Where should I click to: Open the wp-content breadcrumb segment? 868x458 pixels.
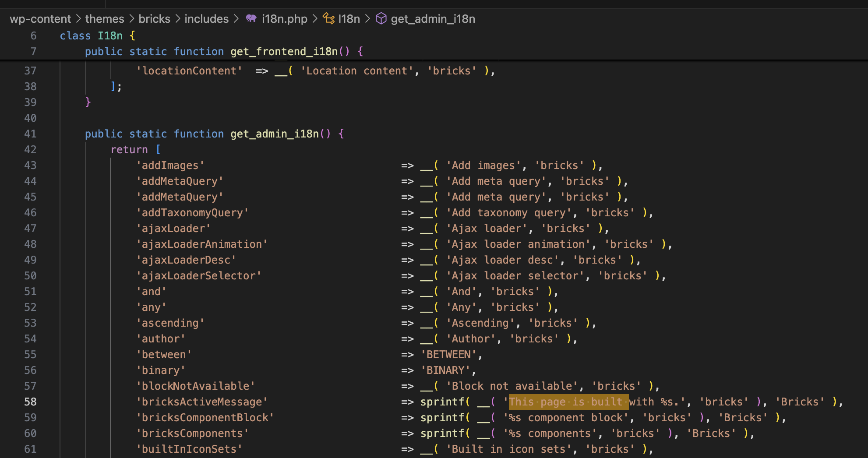[40, 19]
